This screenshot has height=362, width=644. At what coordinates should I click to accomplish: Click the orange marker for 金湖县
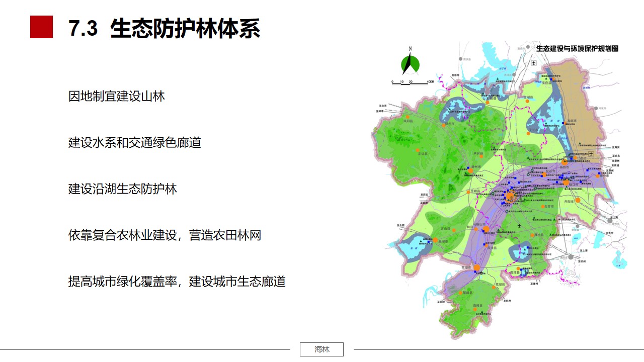point(527,101)
